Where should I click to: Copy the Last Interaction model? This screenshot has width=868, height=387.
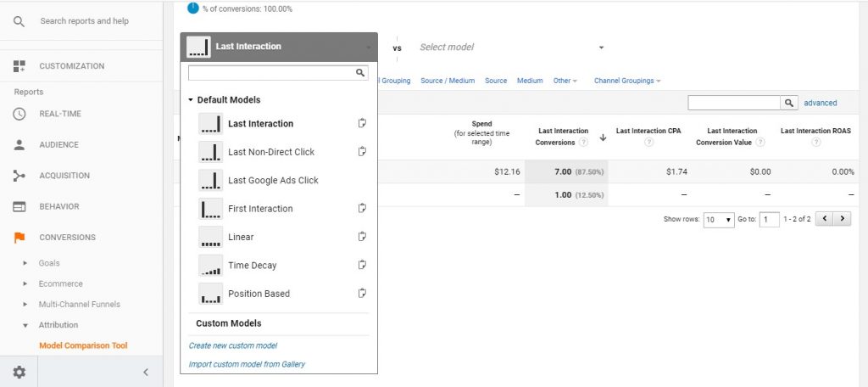[362, 123]
